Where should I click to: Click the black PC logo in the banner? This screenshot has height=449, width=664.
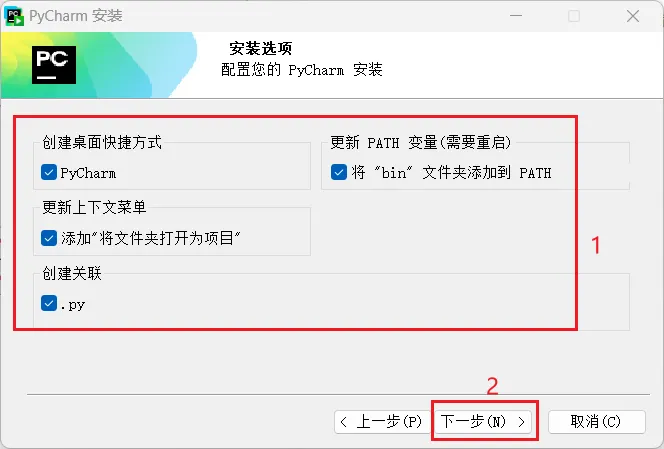point(54,65)
